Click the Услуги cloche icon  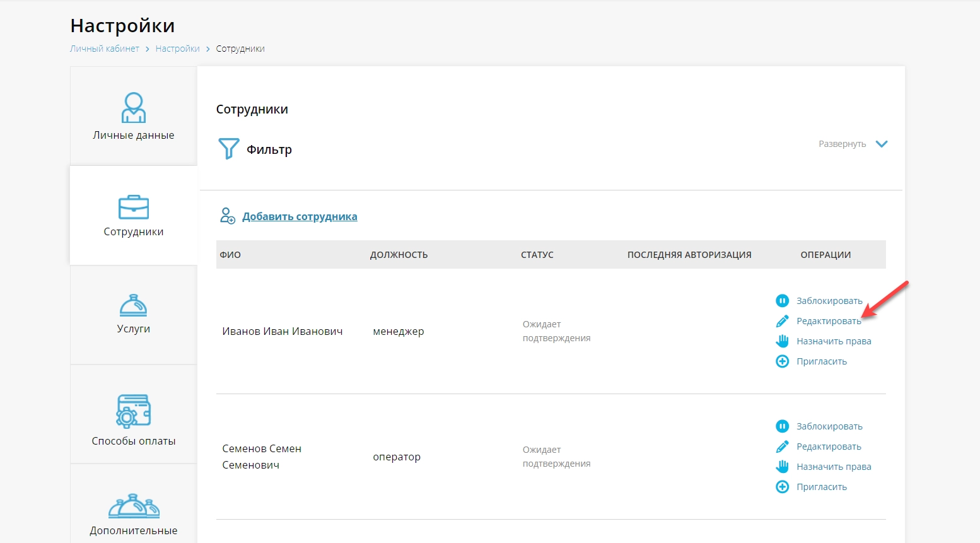[134, 305]
